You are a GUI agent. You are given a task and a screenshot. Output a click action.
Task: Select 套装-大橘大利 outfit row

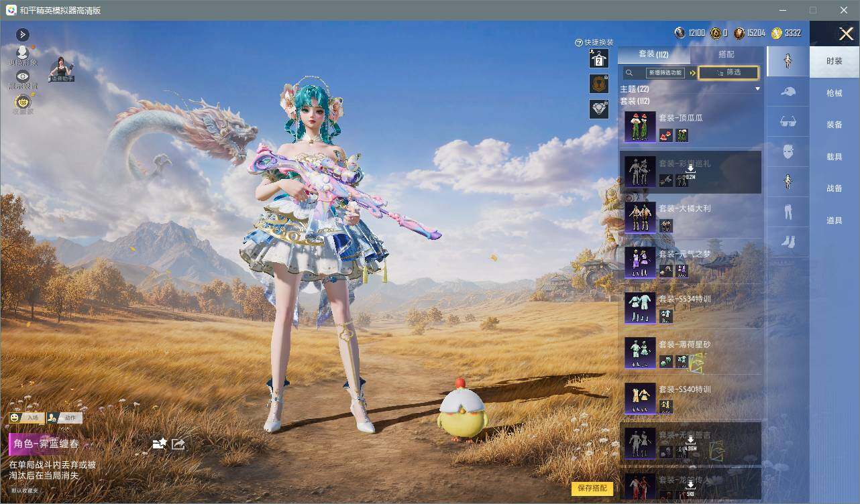[x=690, y=217]
